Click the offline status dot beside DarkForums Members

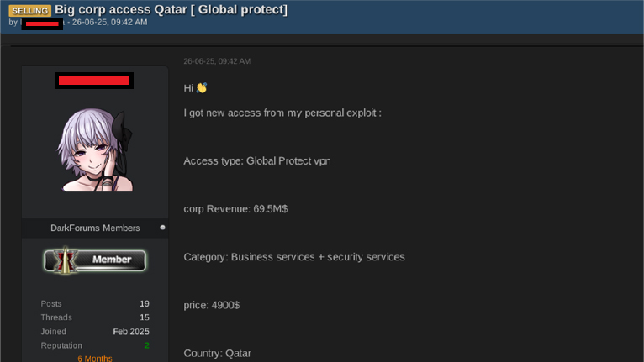tap(162, 228)
